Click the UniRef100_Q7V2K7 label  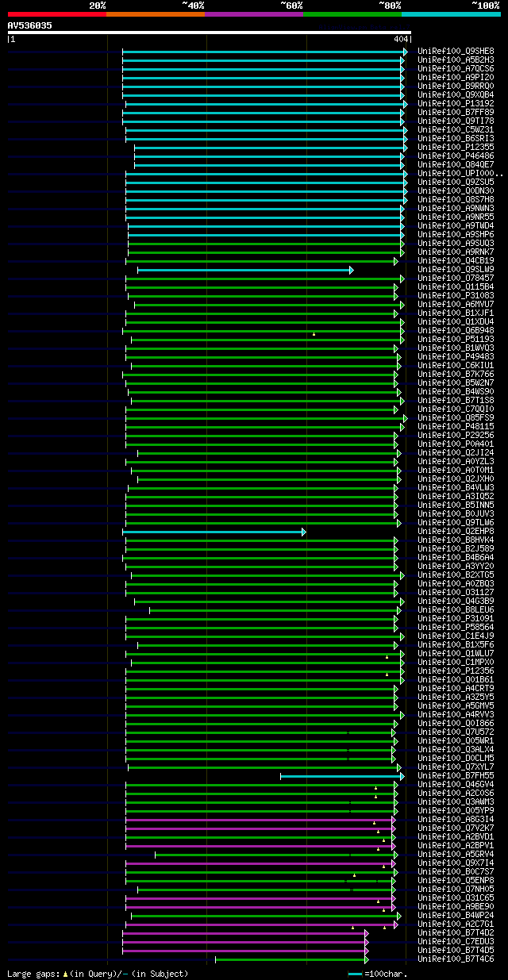coord(456,828)
